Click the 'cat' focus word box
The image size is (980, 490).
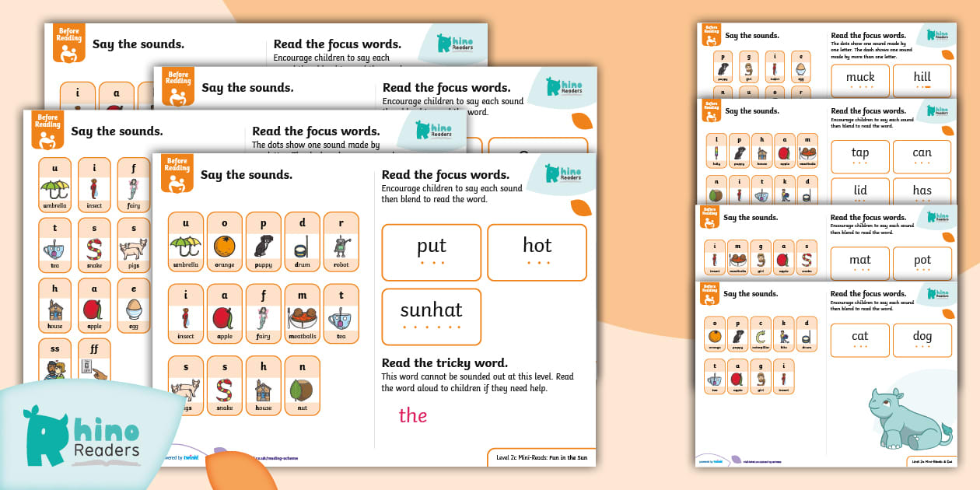[859, 340]
